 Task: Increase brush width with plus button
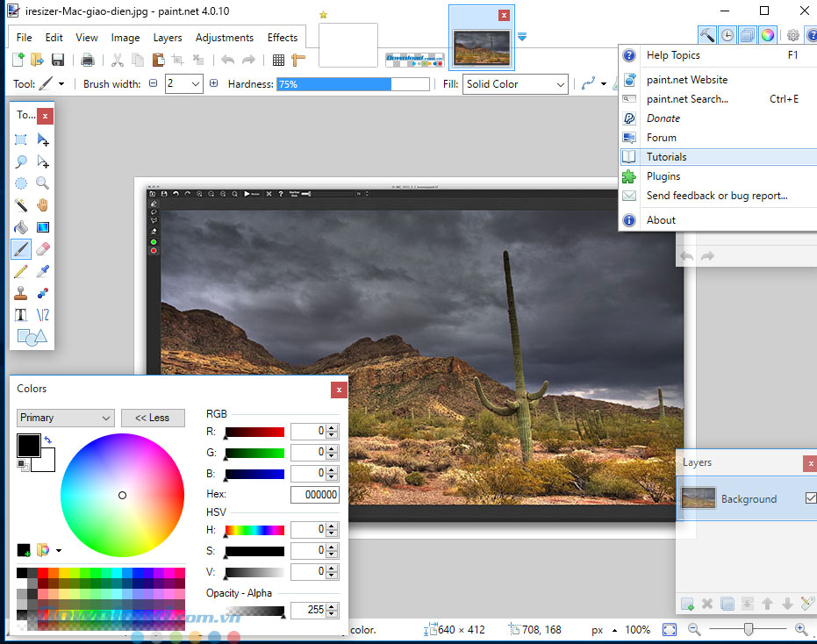(x=213, y=83)
